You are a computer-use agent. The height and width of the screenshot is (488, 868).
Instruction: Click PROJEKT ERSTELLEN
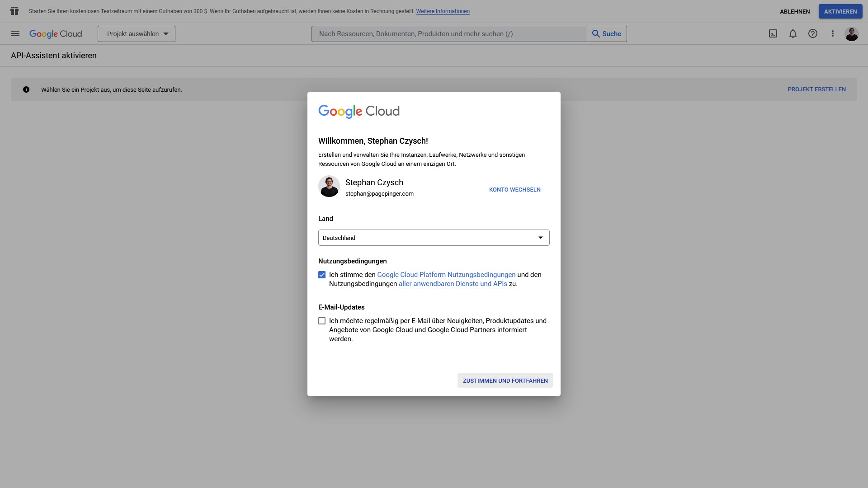tap(817, 89)
